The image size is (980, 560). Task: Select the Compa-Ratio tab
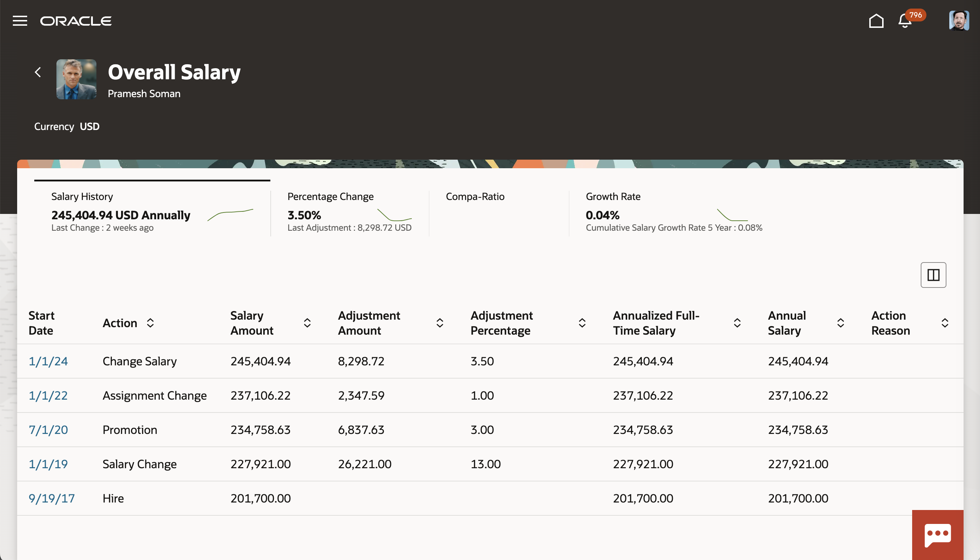coord(475,197)
